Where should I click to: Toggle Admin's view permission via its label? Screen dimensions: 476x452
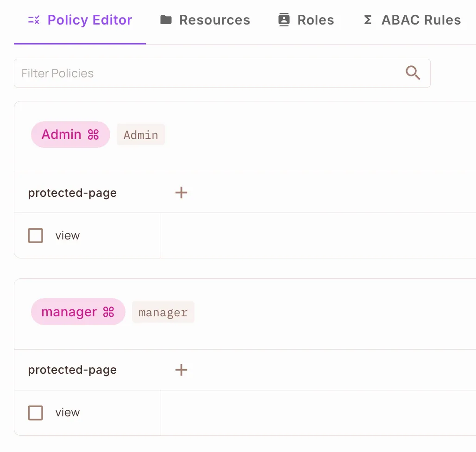tap(68, 236)
